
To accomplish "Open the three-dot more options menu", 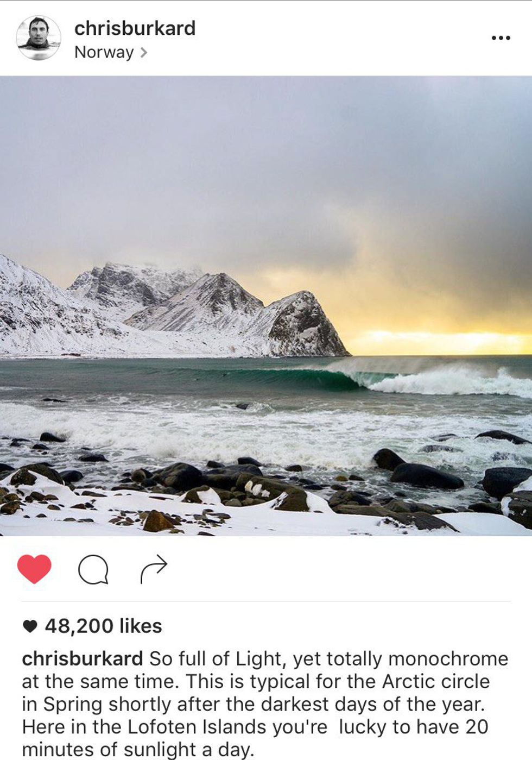I will pyautogui.click(x=501, y=37).
